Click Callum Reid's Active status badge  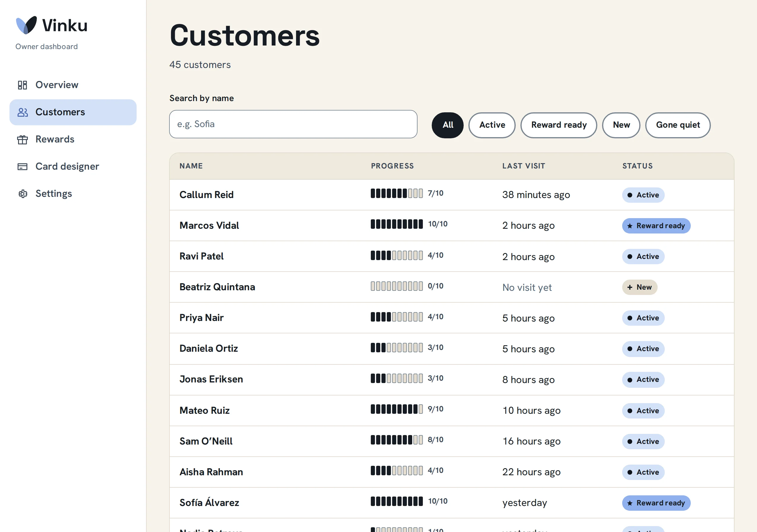coord(643,195)
